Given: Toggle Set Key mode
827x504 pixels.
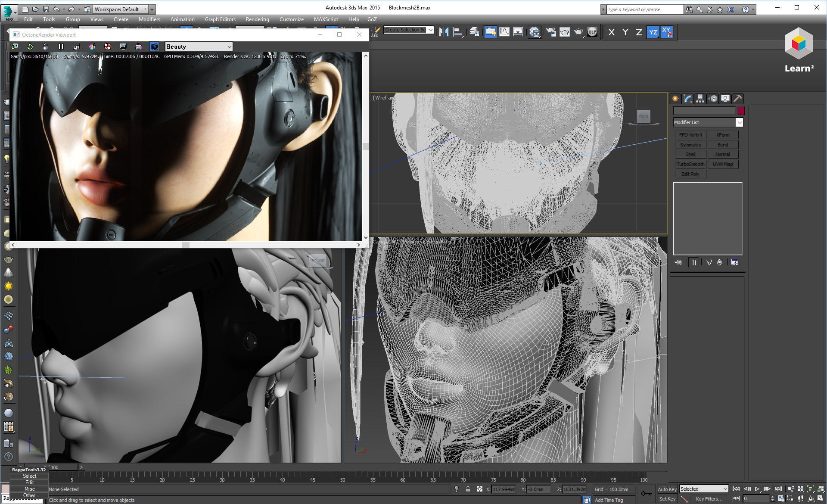Looking at the screenshot, I should (667, 499).
